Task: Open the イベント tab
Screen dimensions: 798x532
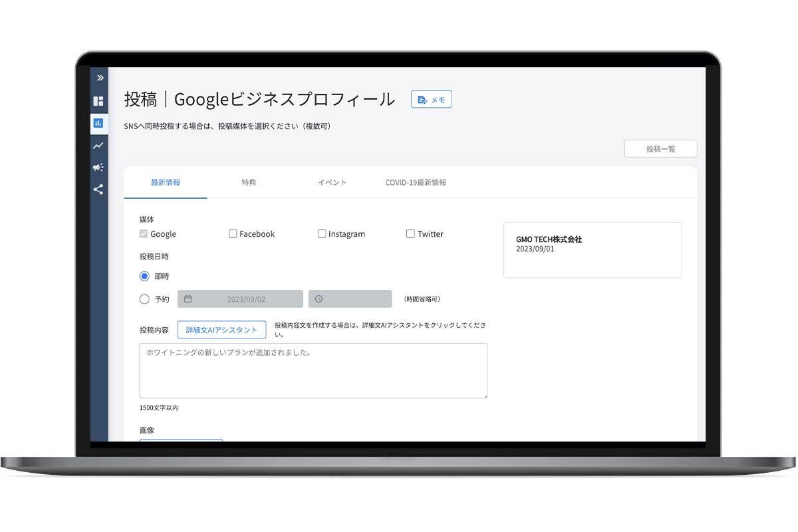Action: pyautogui.click(x=332, y=182)
